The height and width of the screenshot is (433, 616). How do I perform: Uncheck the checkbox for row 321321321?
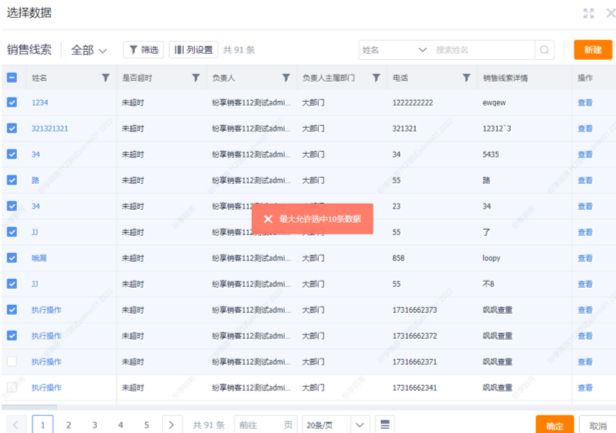(x=12, y=128)
